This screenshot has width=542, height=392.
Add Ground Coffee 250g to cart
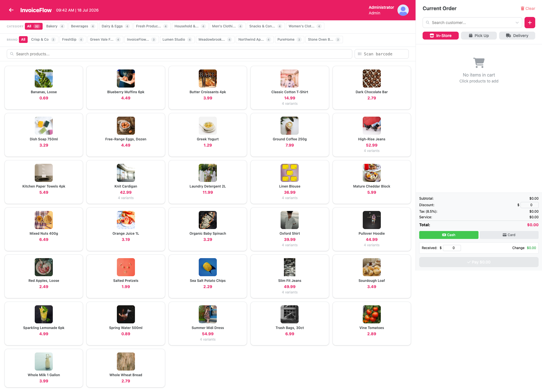(x=289, y=135)
